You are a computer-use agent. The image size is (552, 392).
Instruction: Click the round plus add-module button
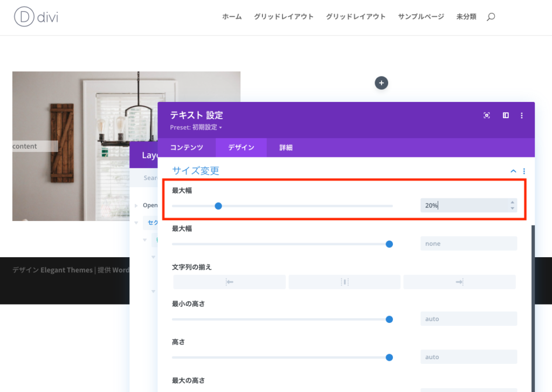coord(382,83)
